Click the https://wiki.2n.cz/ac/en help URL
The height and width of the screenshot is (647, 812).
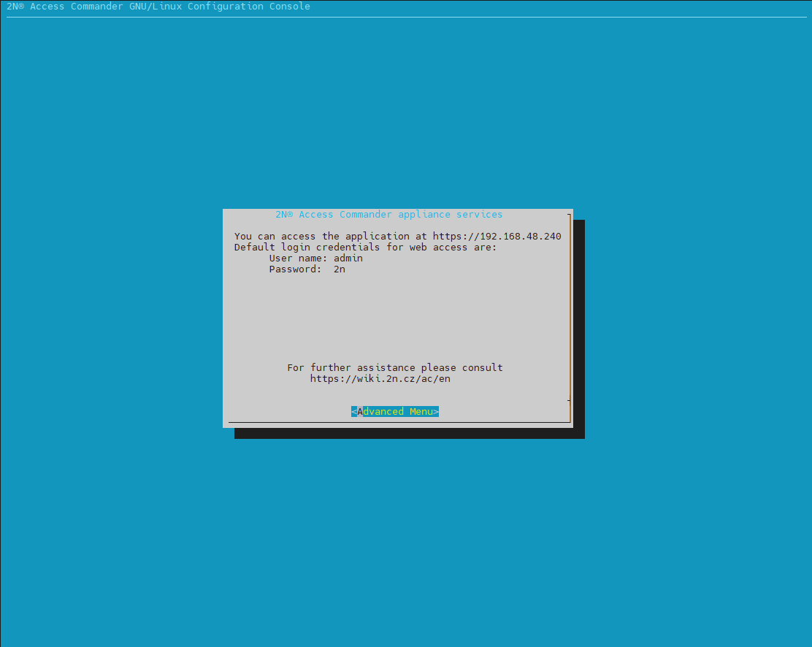[x=380, y=379]
